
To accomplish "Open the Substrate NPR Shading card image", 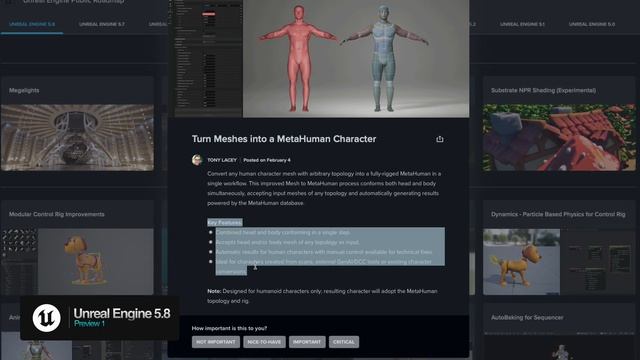I will coord(559,138).
